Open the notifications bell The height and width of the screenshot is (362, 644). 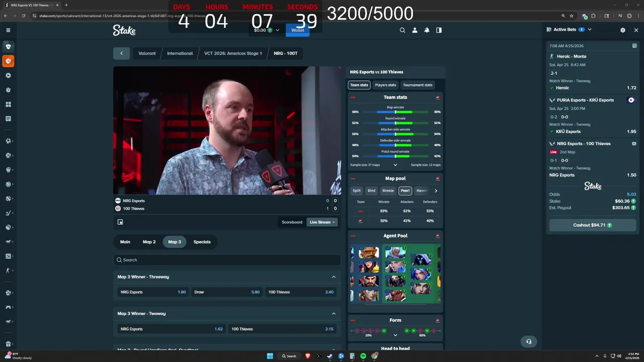click(x=427, y=30)
